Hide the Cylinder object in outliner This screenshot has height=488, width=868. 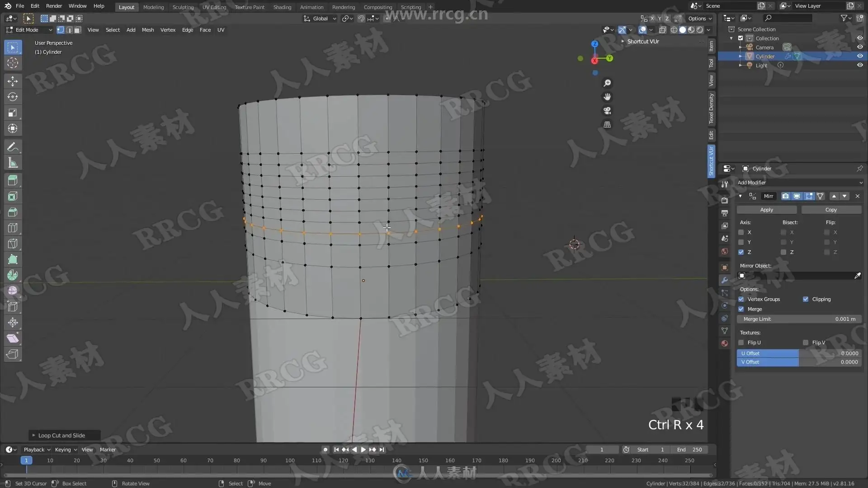[860, 56]
